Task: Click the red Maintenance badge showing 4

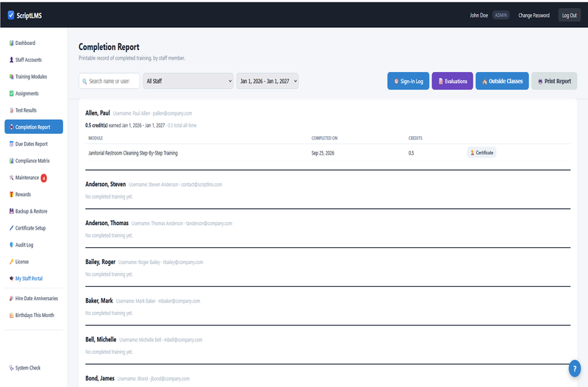Action: pyautogui.click(x=44, y=178)
